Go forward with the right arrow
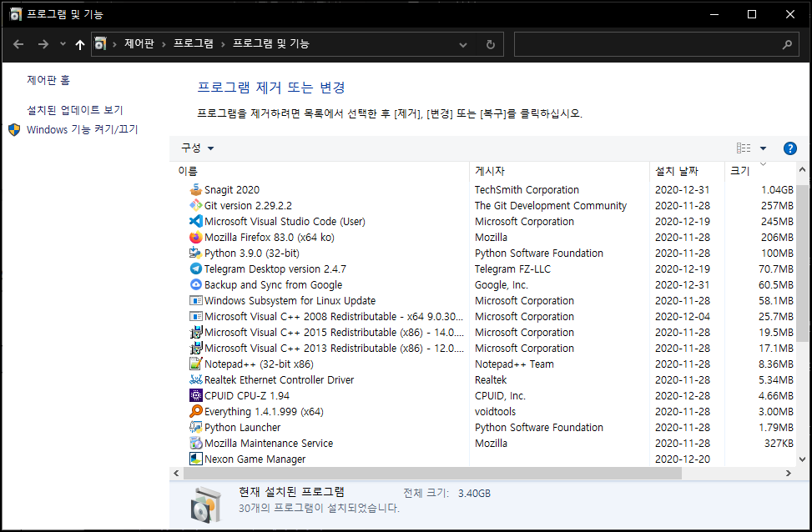 pyautogui.click(x=43, y=44)
